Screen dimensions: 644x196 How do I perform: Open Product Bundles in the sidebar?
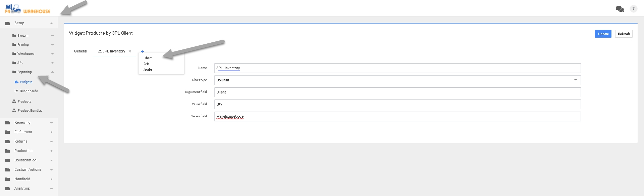click(x=30, y=111)
